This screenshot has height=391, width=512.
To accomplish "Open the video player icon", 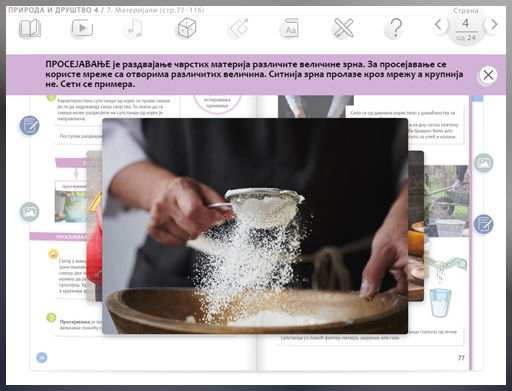I will (82, 28).
